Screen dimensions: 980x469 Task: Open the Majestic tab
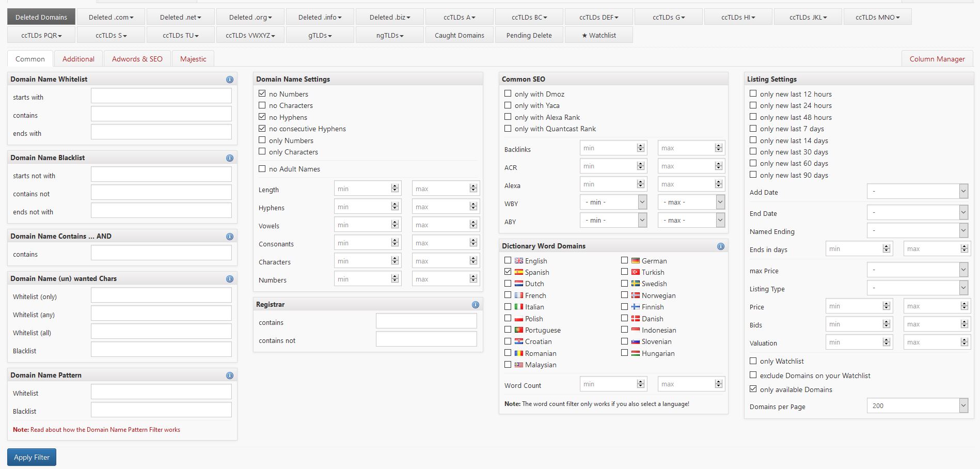[x=193, y=59]
